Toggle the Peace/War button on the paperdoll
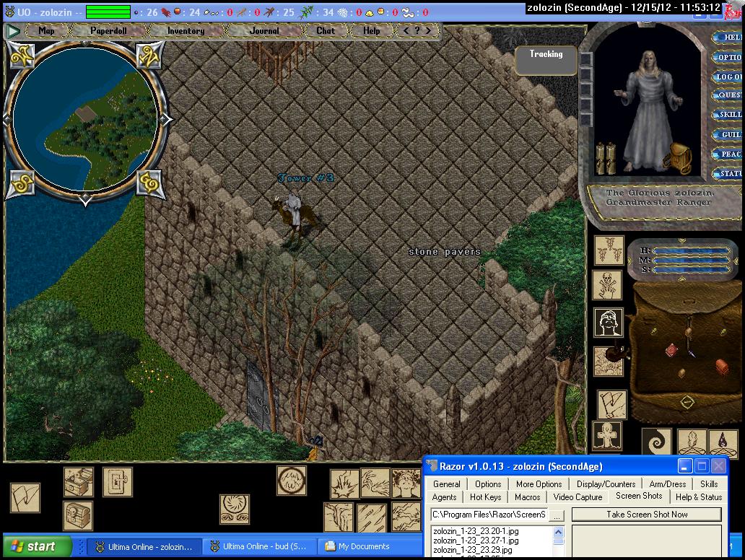The image size is (745, 560). tap(730, 154)
